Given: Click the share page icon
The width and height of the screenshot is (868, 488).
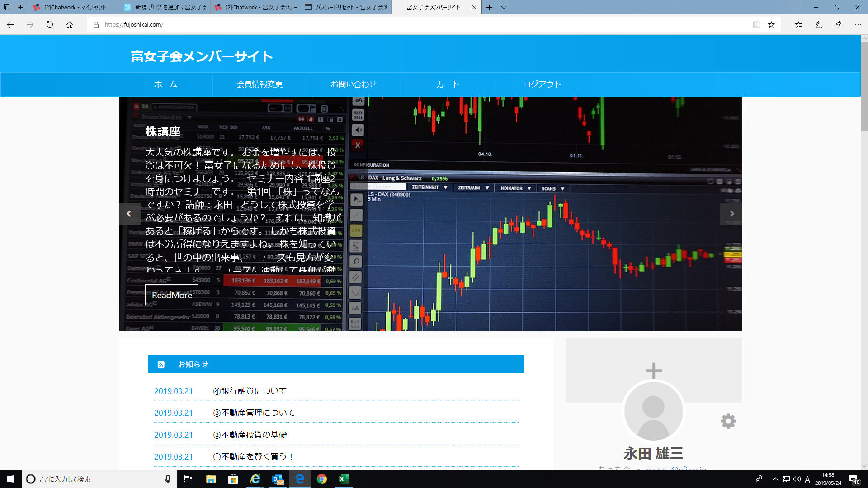Looking at the screenshot, I should 838,24.
